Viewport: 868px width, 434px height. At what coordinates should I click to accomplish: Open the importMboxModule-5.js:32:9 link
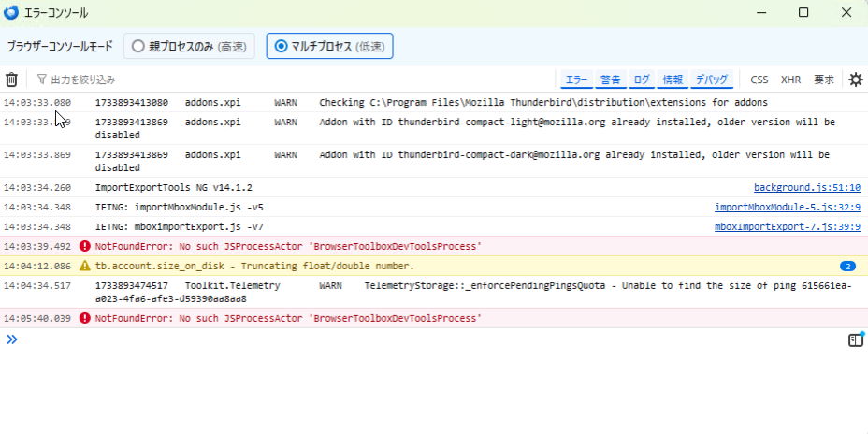click(x=788, y=207)
